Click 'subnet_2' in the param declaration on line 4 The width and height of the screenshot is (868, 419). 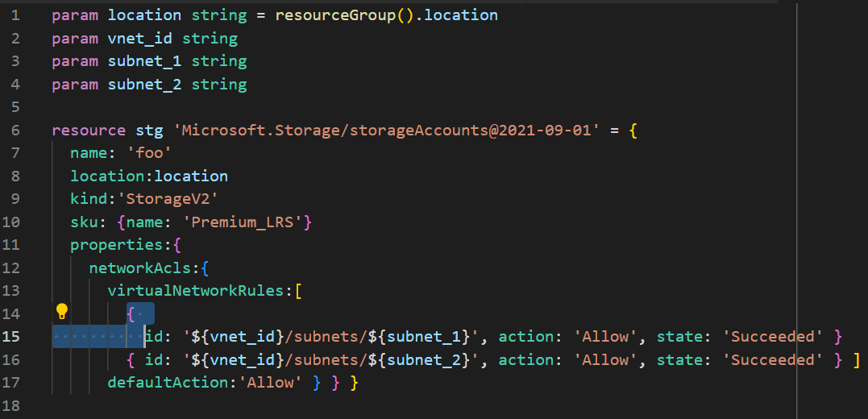click(x=144, y=85)
